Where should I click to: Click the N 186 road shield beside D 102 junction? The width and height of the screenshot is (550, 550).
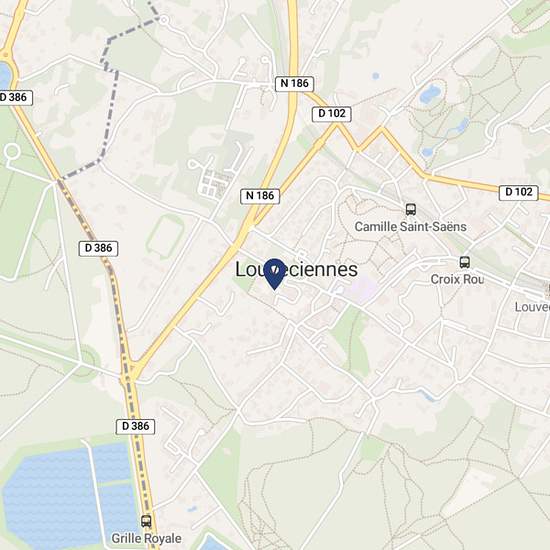[x=294, y=83]
